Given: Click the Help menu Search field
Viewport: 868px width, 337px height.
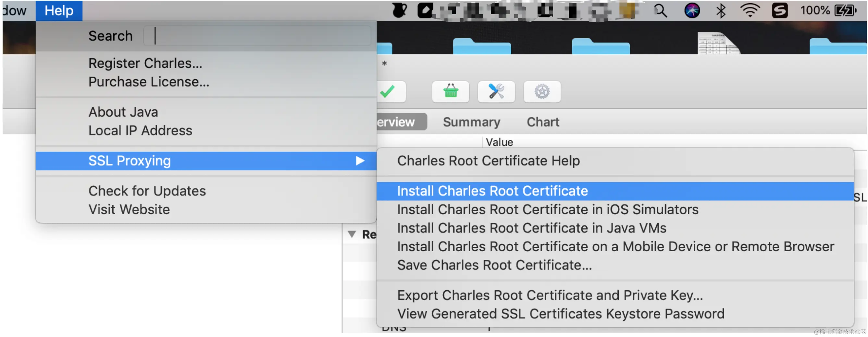Looking at the screenshot, I should coord(257,36).
